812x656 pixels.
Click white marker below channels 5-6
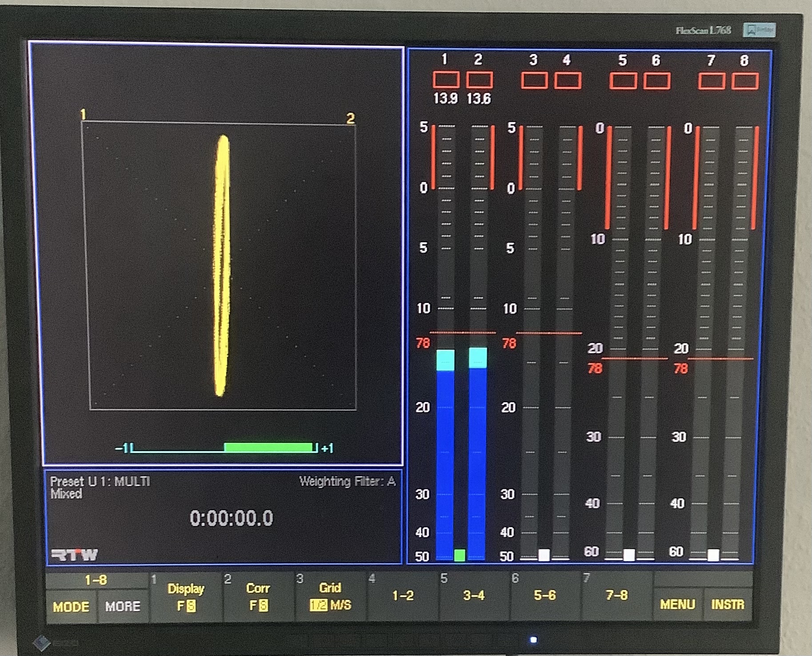click(x=629, y=555)
